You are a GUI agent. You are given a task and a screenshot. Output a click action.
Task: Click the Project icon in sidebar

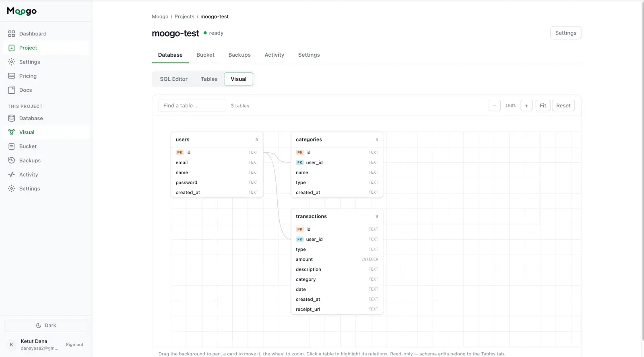(12, 48)
